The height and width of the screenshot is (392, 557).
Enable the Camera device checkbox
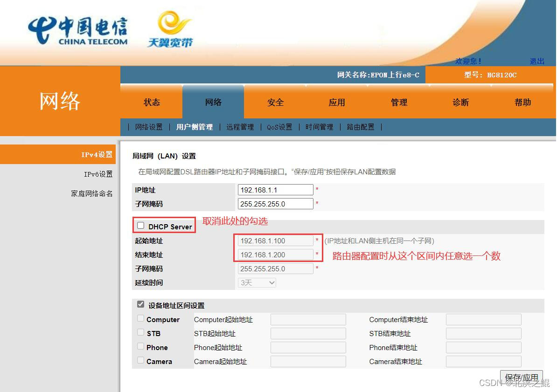(x=141, y=360)
